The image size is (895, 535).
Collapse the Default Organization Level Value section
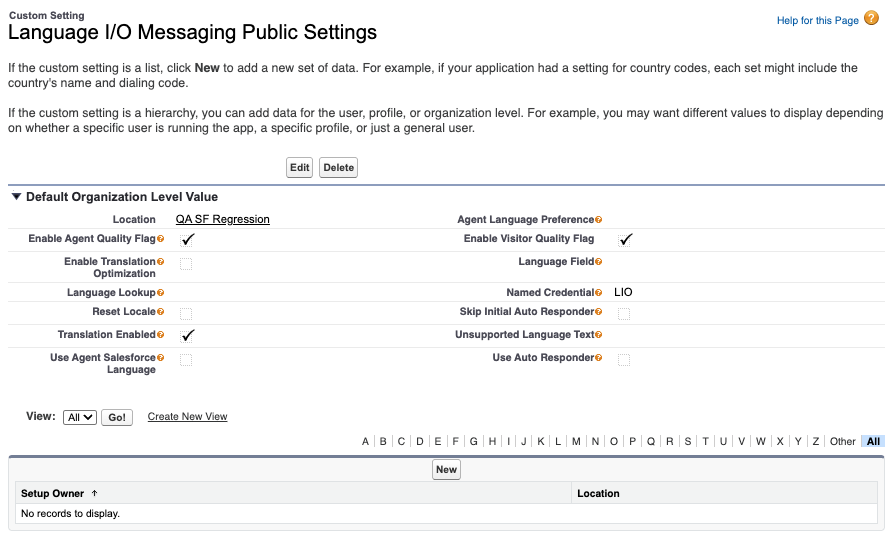point(17,197)
